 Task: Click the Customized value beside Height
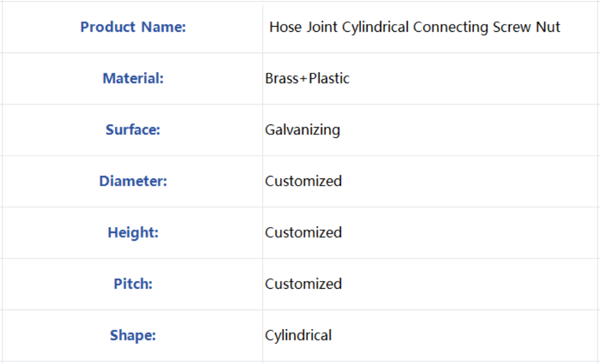[x=303, y=232]
